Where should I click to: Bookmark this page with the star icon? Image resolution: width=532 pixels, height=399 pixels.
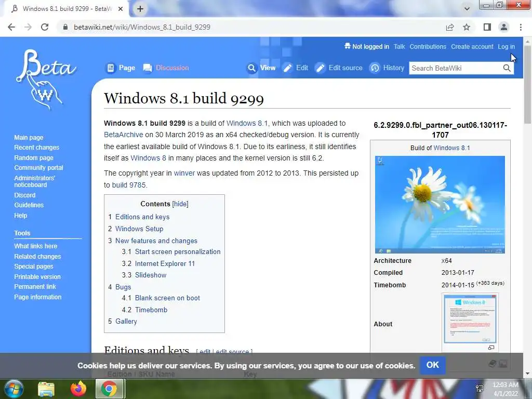(x=467, y=27)
